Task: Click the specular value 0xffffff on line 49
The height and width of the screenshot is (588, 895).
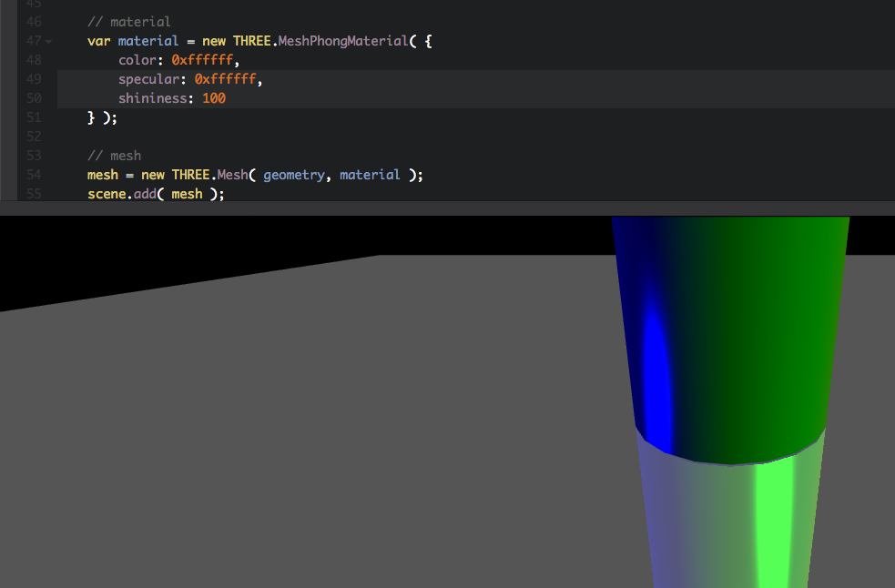Action: [225, 79]
